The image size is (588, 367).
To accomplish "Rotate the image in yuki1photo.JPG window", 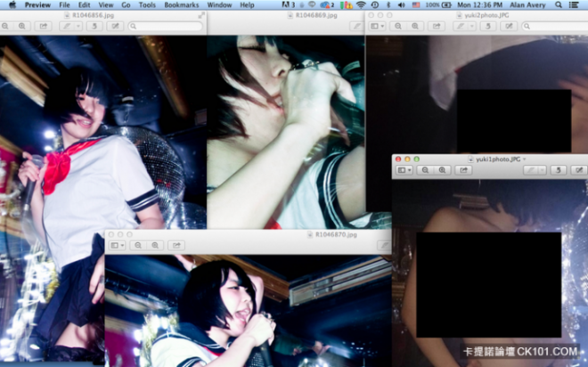I will pos(560,170).
